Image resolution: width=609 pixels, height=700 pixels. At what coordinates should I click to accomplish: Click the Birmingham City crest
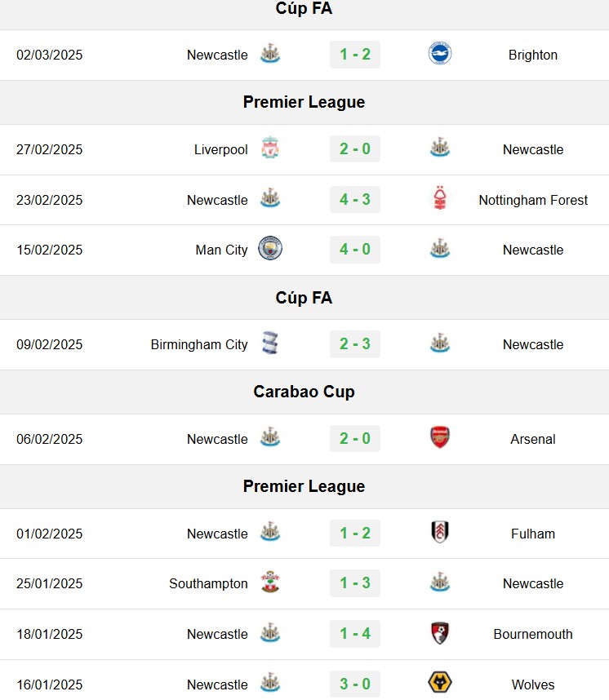[270, 343]
